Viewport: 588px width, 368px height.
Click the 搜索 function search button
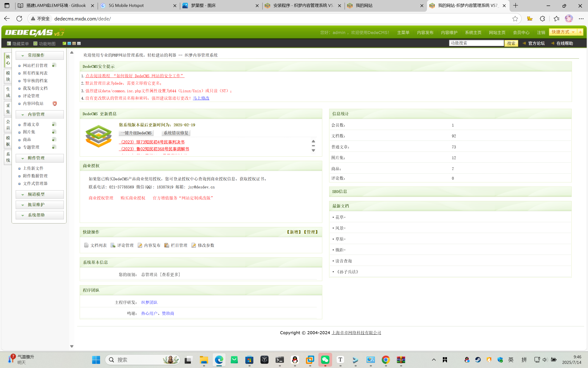pyautogui.click(x=511, y=43)
